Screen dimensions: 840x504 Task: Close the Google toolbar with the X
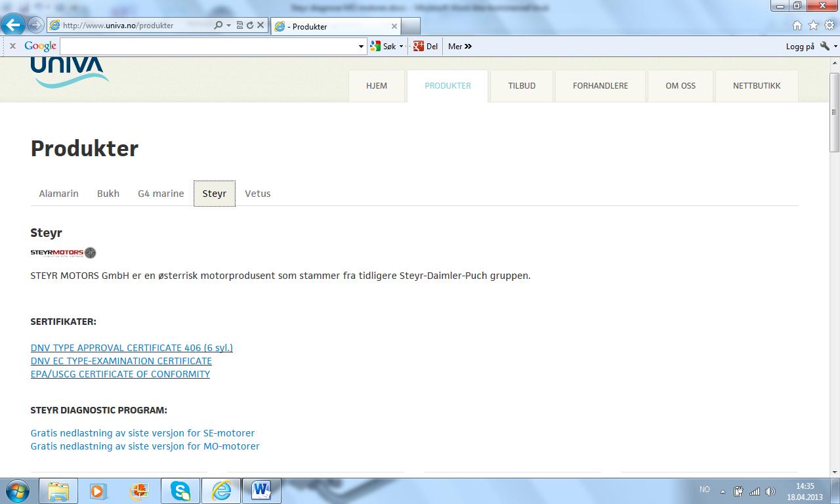[12, 46]
